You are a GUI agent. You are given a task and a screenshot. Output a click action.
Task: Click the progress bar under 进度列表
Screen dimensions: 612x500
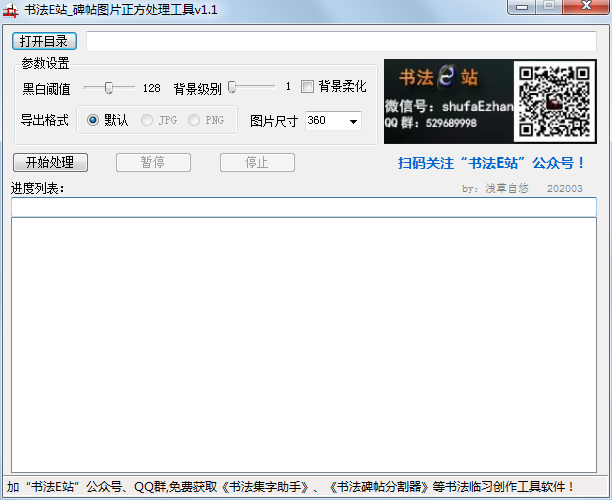click(x=304, y=207)
